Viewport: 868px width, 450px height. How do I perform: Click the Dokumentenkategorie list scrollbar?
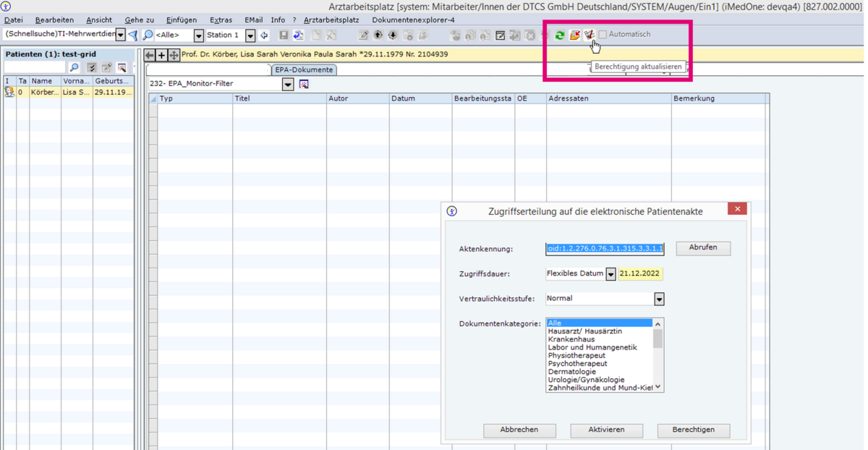pos(658,355)
